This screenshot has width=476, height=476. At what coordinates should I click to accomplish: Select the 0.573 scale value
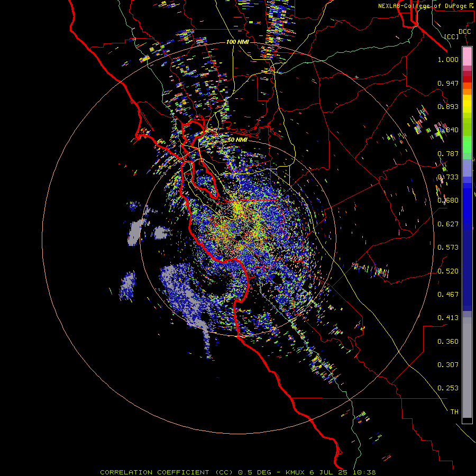[x=448, y=248]
